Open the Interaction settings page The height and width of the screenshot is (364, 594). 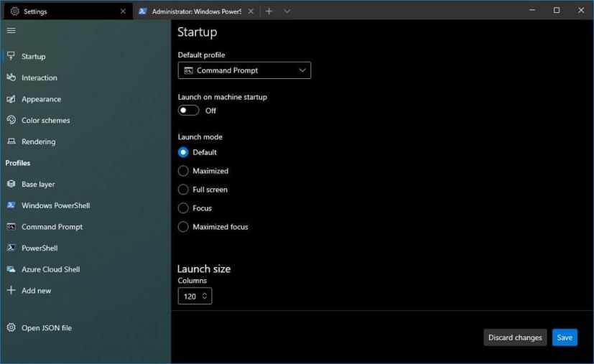point(85,78)
